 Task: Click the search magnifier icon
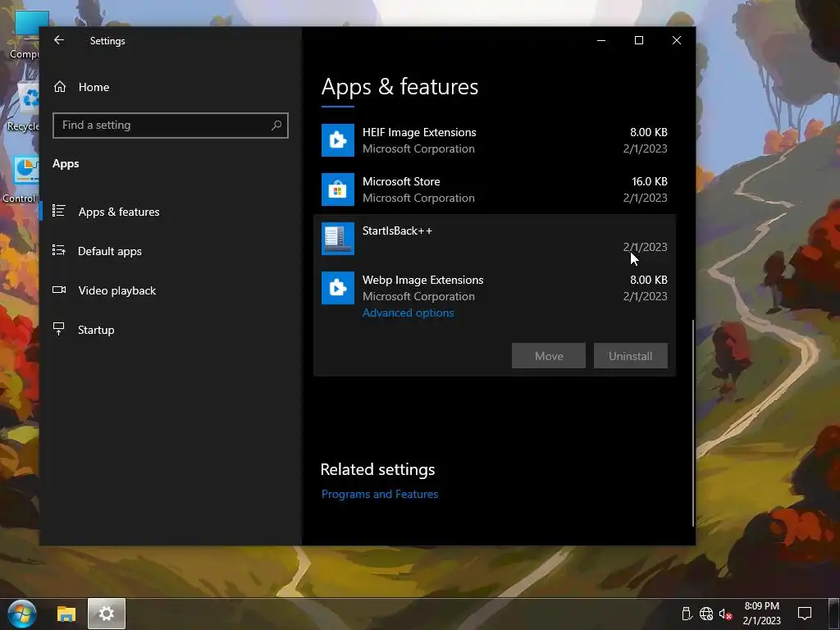(x=276, y=126)
